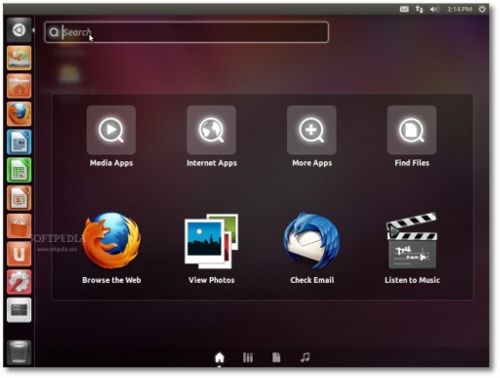Open LibreOffice Impress from the launcher
The image size is (500, 378).
tap(19, 198)
